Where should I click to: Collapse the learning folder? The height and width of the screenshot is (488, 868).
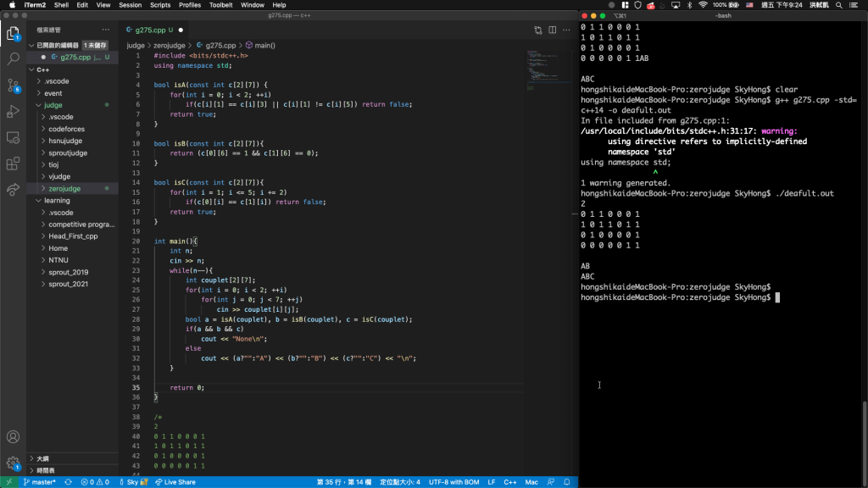pyautogui.click(x=39, y=201)
